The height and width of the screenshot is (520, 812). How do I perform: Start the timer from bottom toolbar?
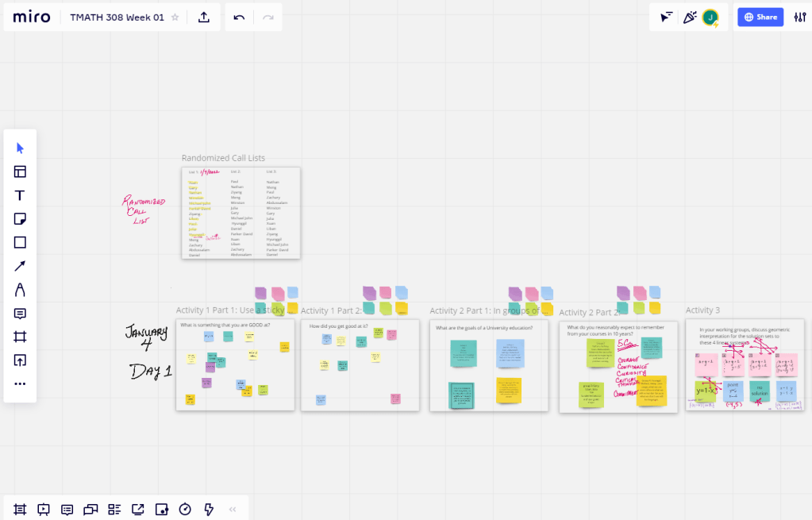185,509
